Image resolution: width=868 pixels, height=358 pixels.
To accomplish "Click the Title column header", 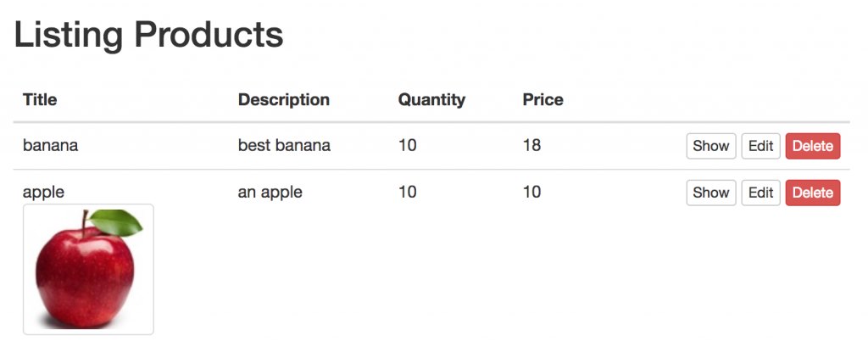I will (40, 99).
